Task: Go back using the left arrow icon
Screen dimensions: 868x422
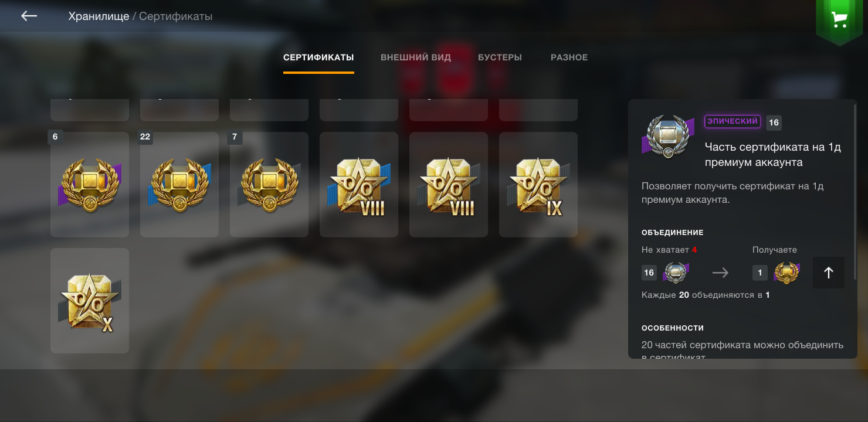Action: [29, 16]
